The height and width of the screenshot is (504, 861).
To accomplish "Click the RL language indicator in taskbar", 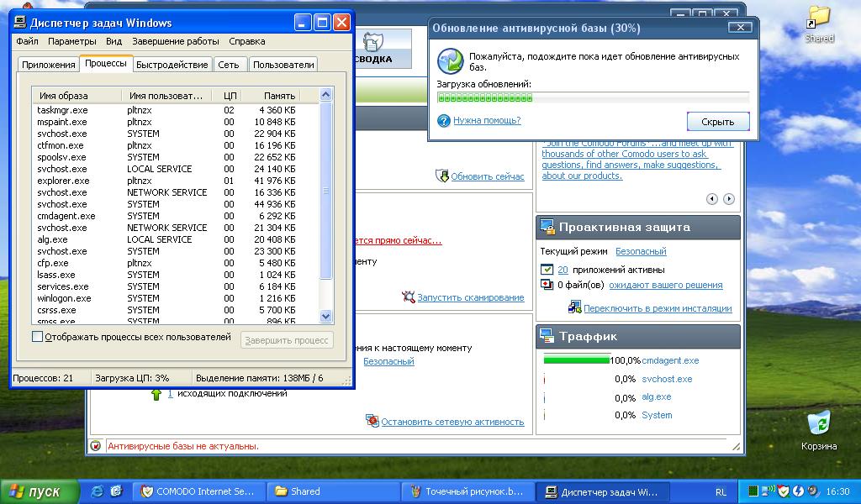I will click(x=721, y=492).
